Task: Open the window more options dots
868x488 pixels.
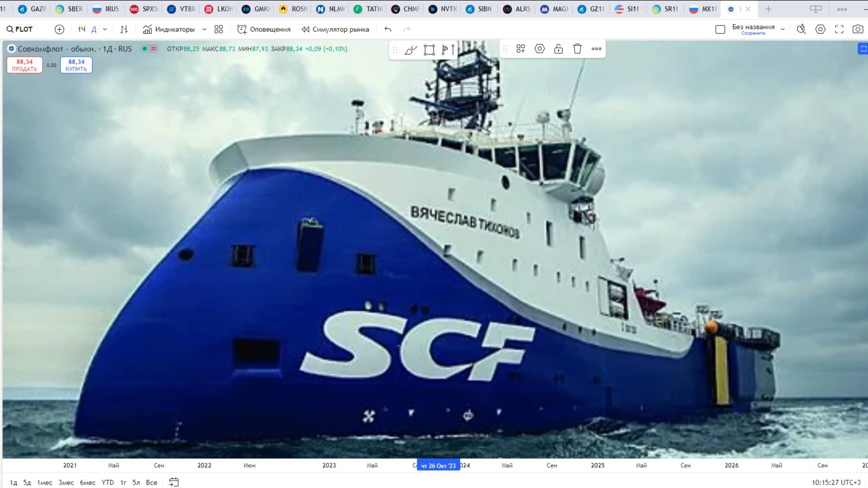Action: 842,9
